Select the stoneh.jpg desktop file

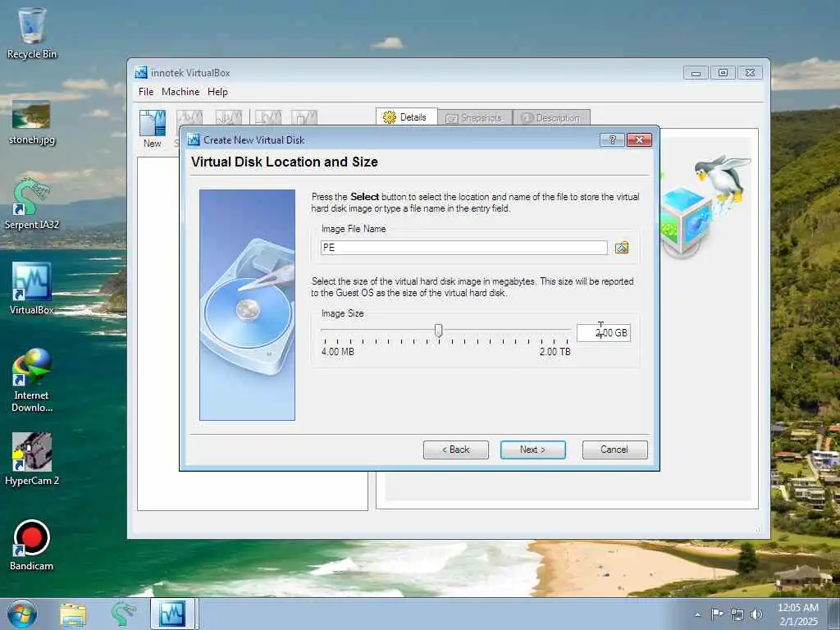pyautogui.click(x=32, y=123)
